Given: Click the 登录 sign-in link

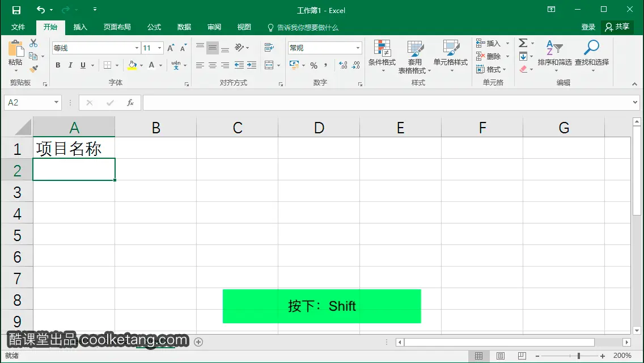Looking at the screenshot, I should click(x=588, y=27).
